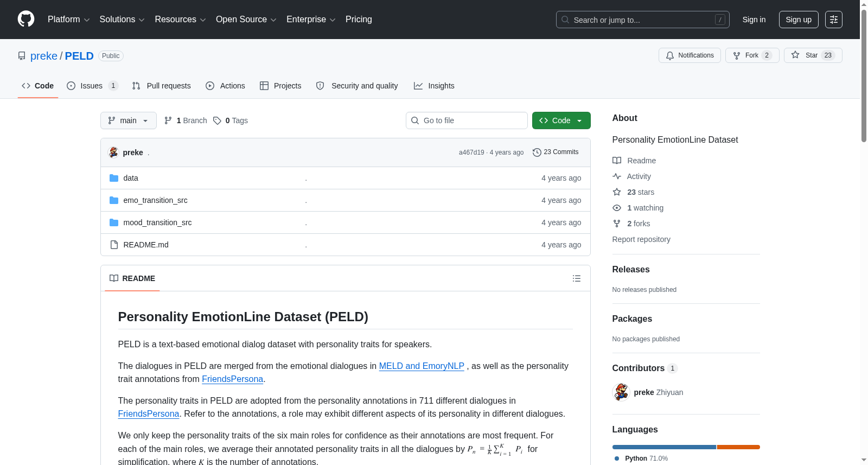Open the mood_transition_src folder

(x=157, y=222)
